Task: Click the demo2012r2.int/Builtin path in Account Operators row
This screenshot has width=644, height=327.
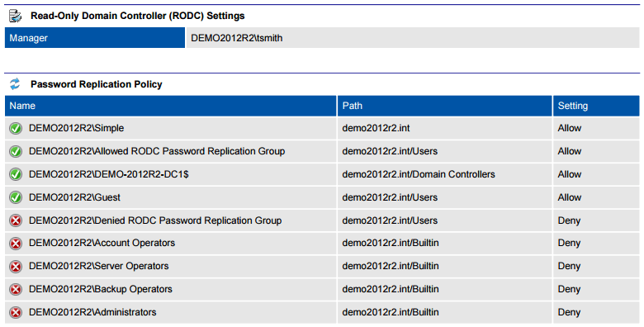Action: tap(391, 244)
